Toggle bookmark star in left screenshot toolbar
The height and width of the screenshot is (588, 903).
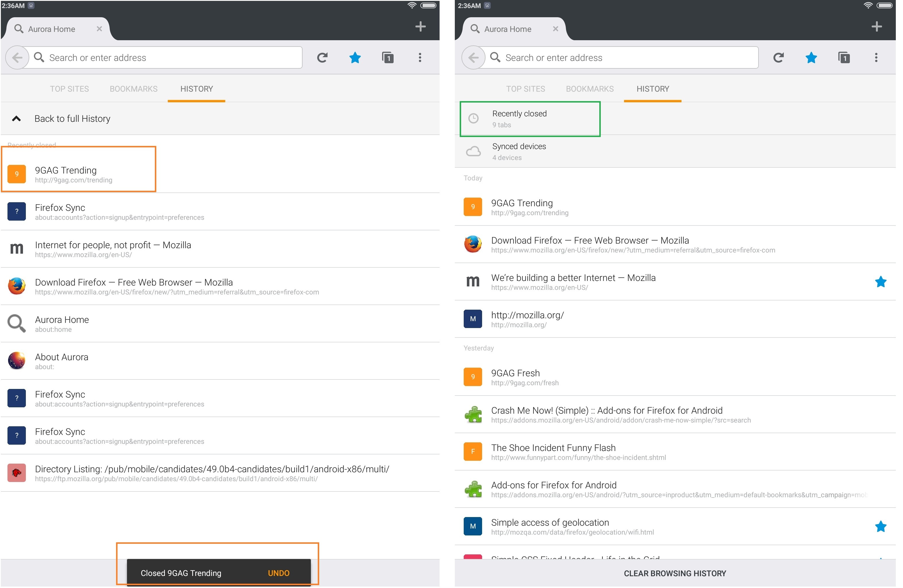click(355, 58)
